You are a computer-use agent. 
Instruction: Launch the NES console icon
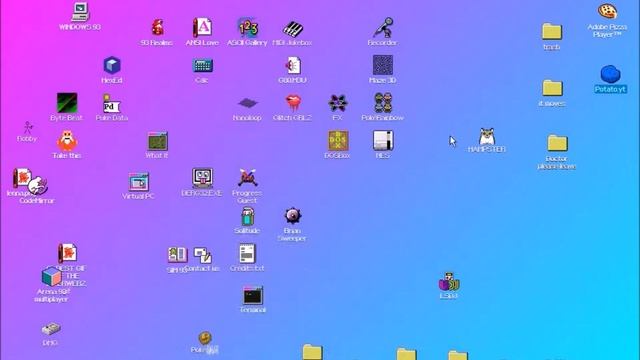pos(383,141)
